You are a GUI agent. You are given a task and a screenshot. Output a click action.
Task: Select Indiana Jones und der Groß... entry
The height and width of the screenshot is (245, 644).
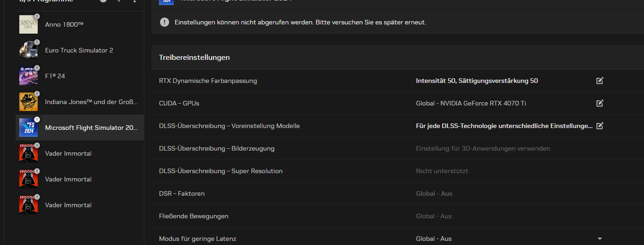coord(80,102)
